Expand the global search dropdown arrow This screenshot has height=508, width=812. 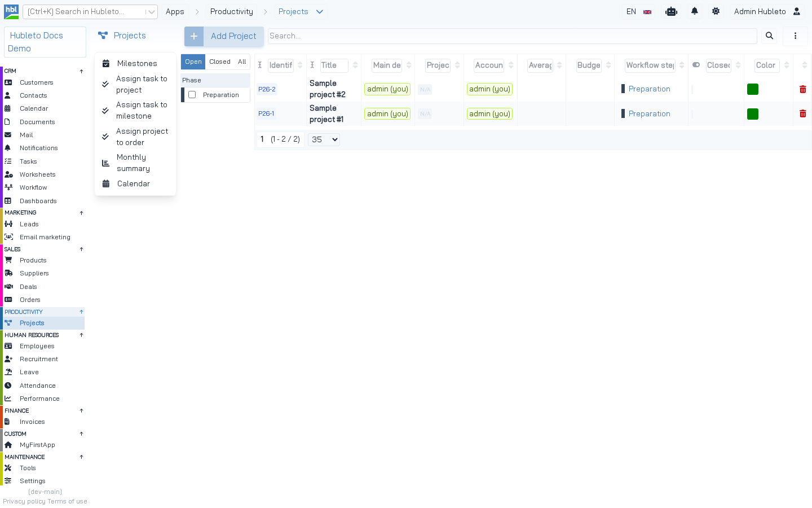151,12
